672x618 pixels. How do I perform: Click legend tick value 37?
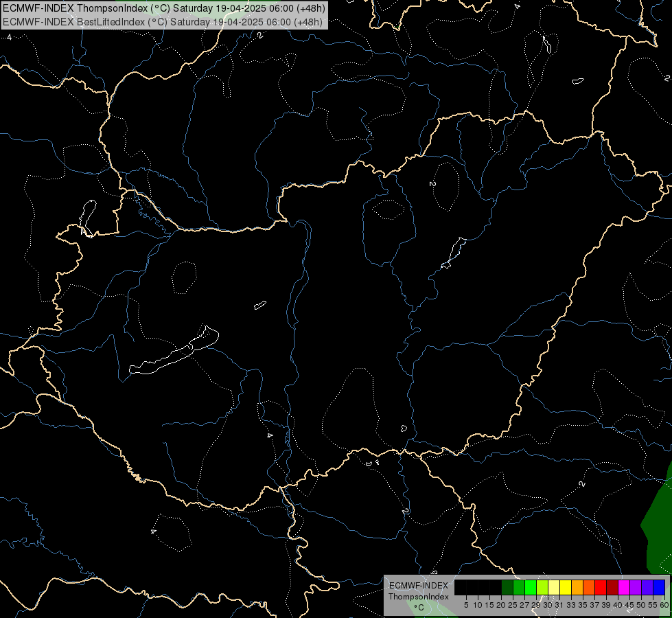pyautogui.click(x=594, y=605)
